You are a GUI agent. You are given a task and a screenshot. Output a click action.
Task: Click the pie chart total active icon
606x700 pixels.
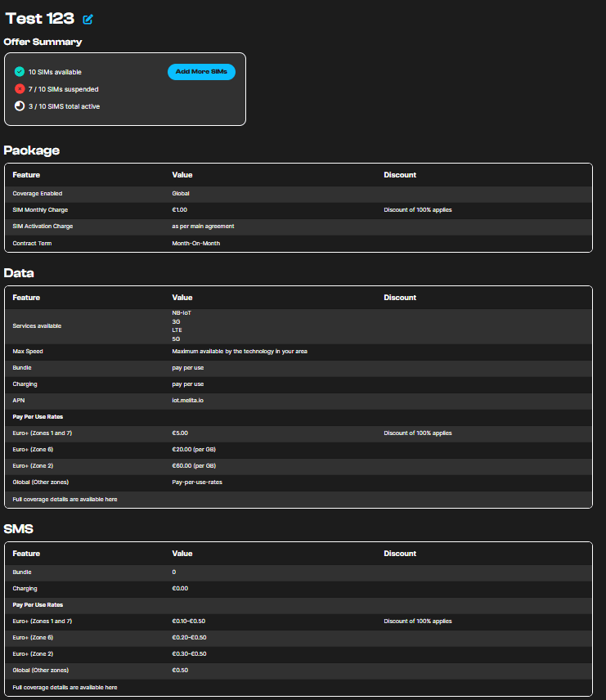tap(20, 106)
